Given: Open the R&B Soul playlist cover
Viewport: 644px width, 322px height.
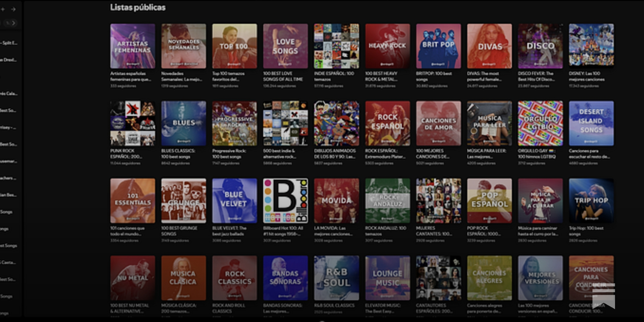Looking at the screenshot, I should pos(336,278).
